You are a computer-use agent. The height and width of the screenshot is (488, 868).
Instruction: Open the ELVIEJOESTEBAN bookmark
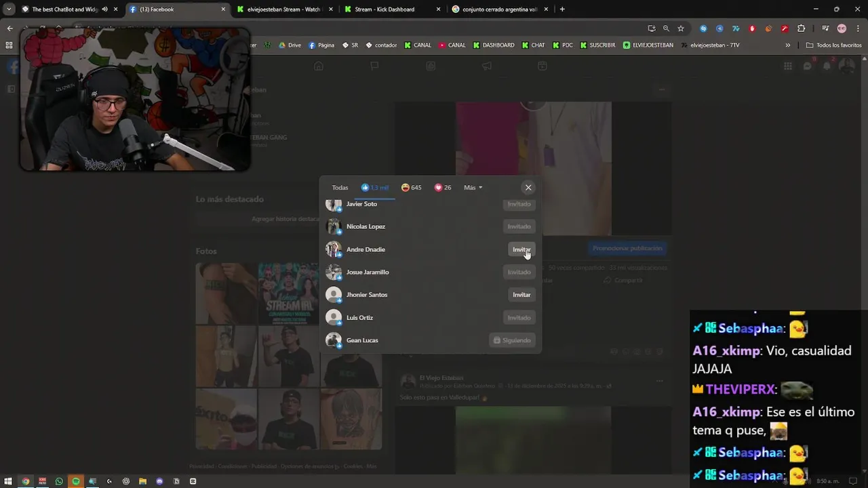click(648, 45)
